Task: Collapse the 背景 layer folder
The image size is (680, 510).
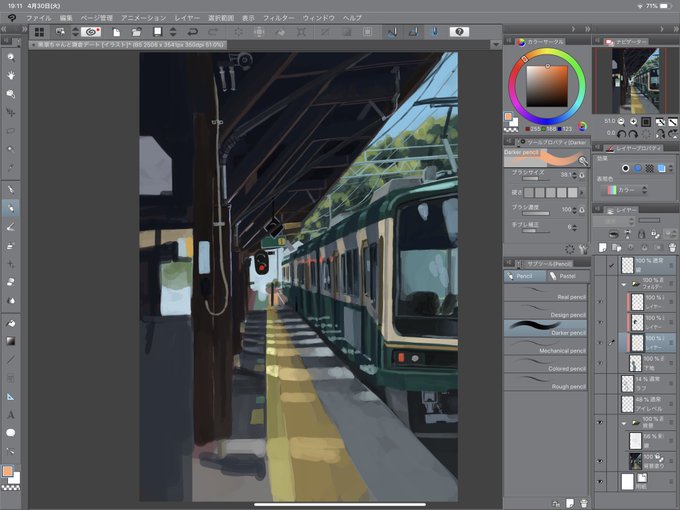Action: (x=624, y=423)
